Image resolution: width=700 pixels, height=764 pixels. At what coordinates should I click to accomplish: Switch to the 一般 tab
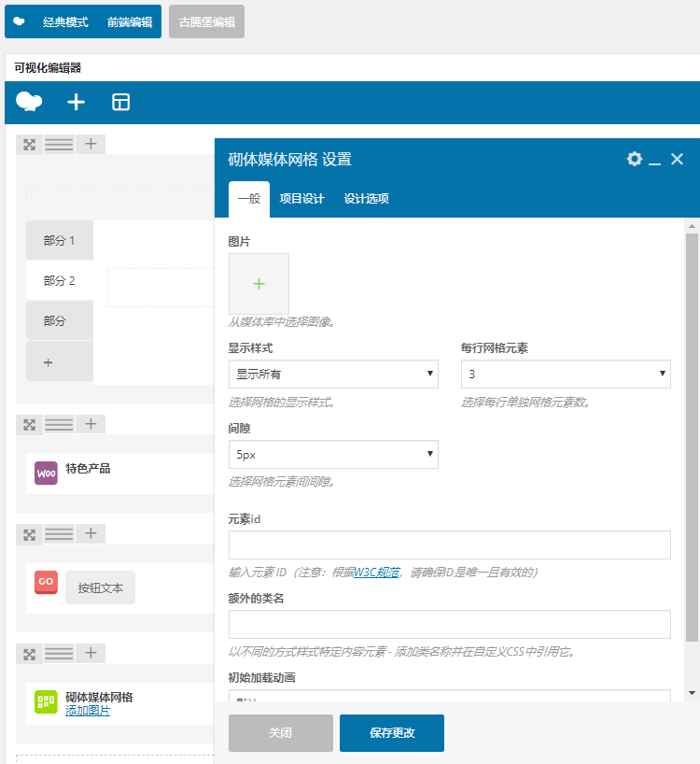(249, 199)
